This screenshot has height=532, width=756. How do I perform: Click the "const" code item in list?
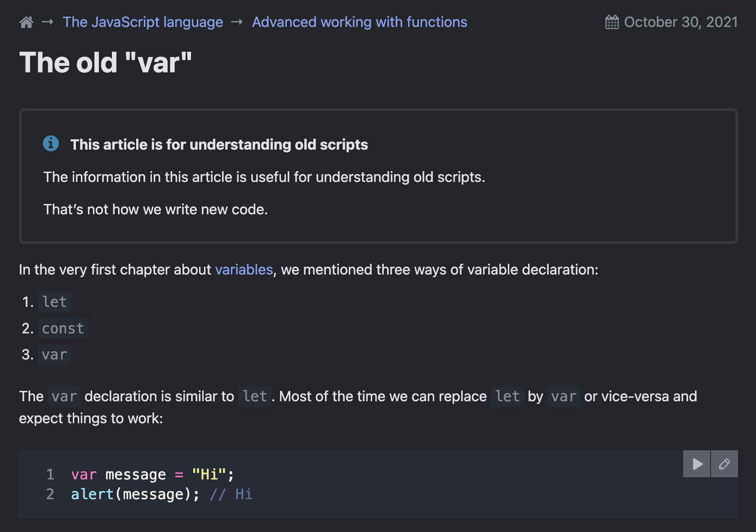point(63,328)
